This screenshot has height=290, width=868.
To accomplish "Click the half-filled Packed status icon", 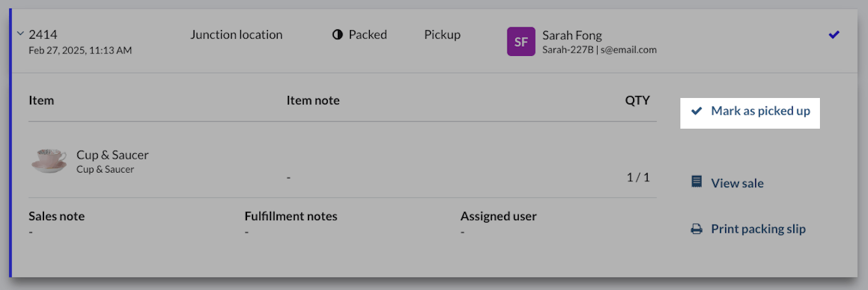I will 337,35.
